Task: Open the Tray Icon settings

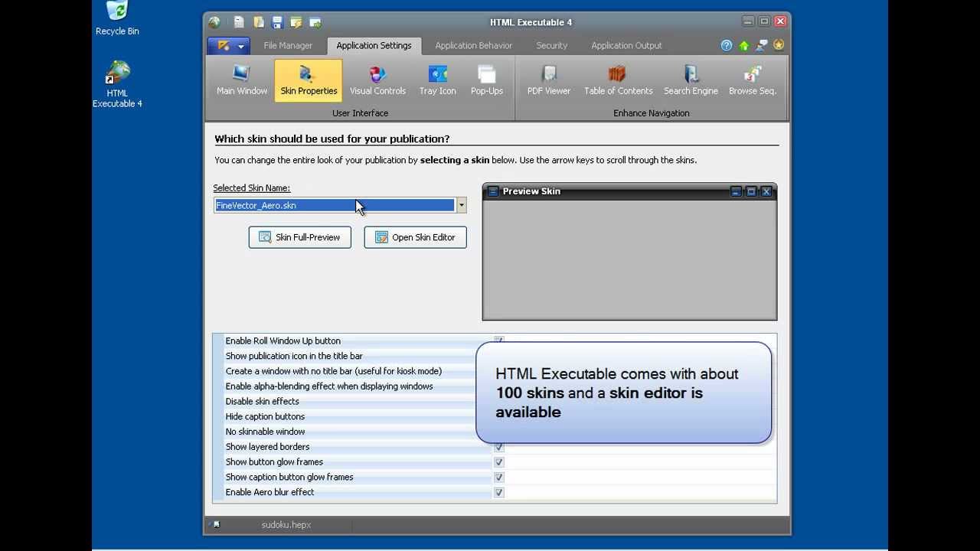Action: pyautogui.click(x=437, y=80)
